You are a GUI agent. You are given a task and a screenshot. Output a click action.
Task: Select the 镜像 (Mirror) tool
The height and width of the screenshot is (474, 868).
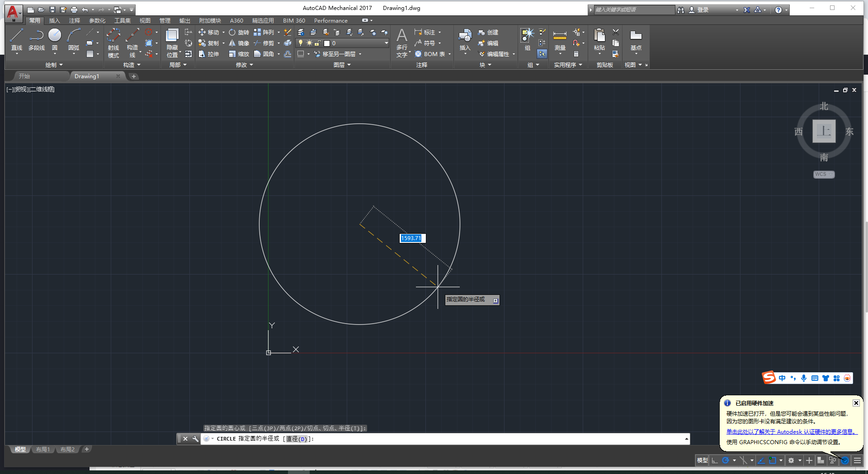coord(237,43)
